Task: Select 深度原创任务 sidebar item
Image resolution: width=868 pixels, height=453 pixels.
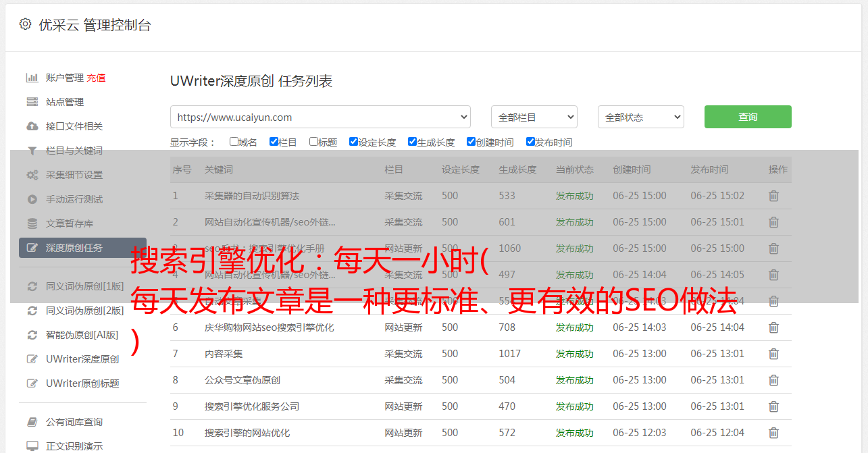Action: click(x=82, y=248)
